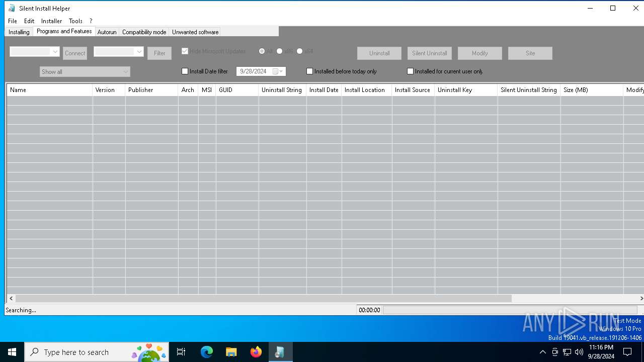The width and height of the screenshot is (644, 362).
Task: Open the taskbar clock showing 11:16 PM
Action: pyautogui.click(x=601, y=352)
